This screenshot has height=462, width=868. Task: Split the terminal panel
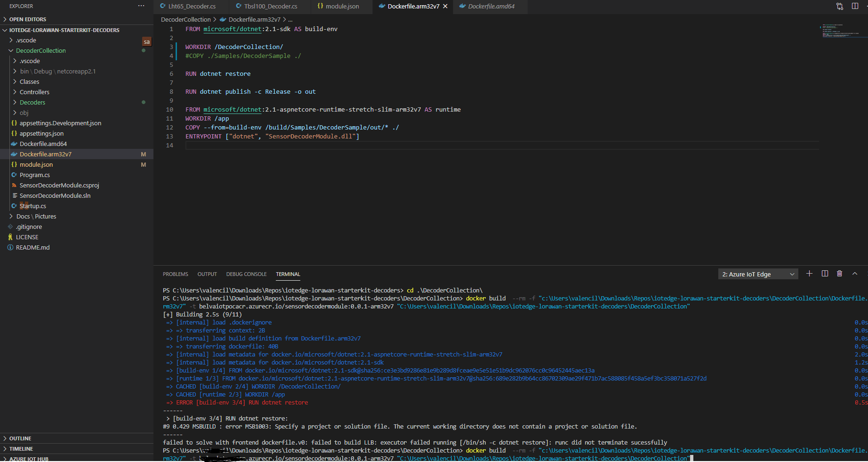tap(825, 274)
